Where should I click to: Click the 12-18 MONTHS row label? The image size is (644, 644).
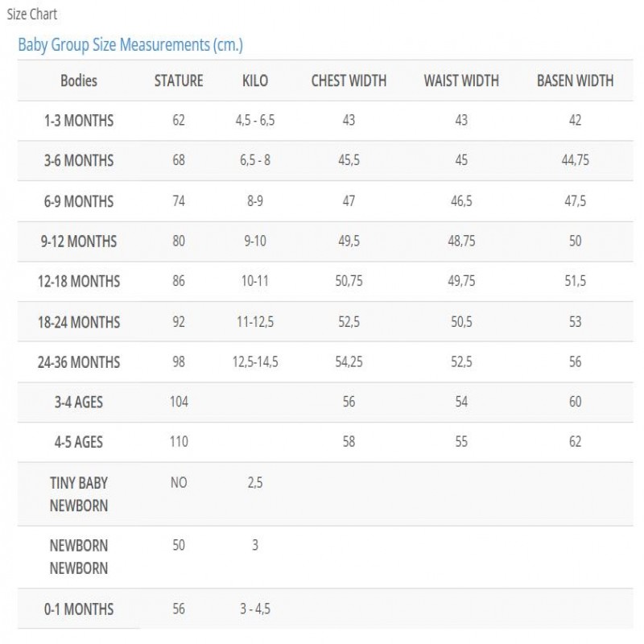pos(79,282)
